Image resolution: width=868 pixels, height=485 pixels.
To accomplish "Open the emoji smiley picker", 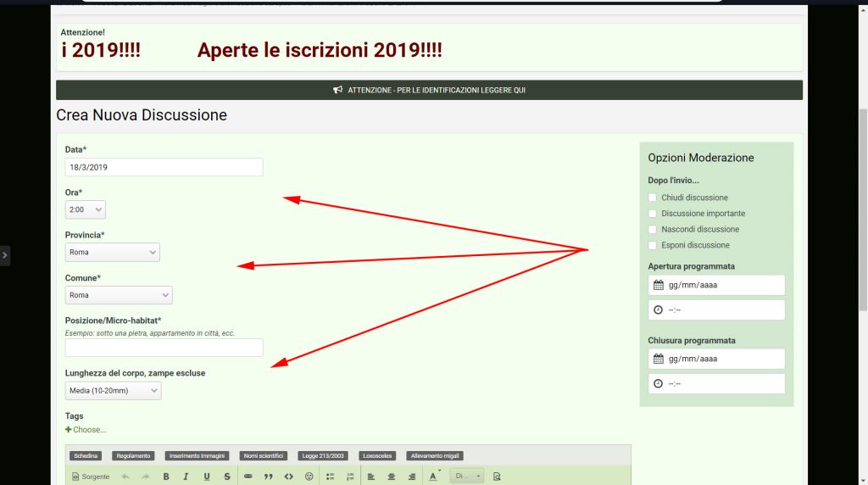I will click(x=309, y=477).
